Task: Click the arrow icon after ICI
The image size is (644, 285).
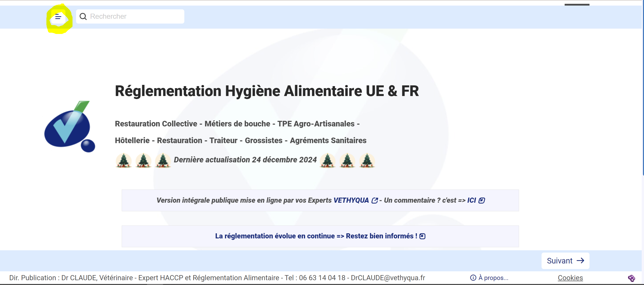Action: (x=482, y=201)
